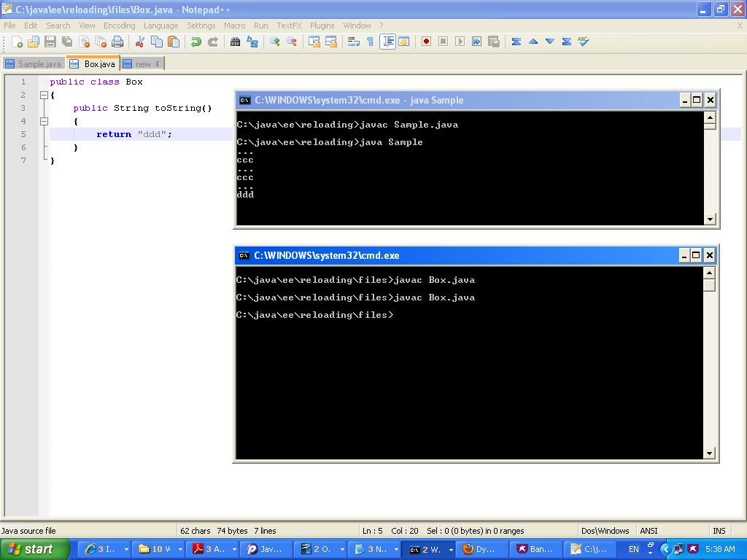Toggle Word Wrap in toolbar
This screenshot has height=560, width=747.
coord(354,42)
